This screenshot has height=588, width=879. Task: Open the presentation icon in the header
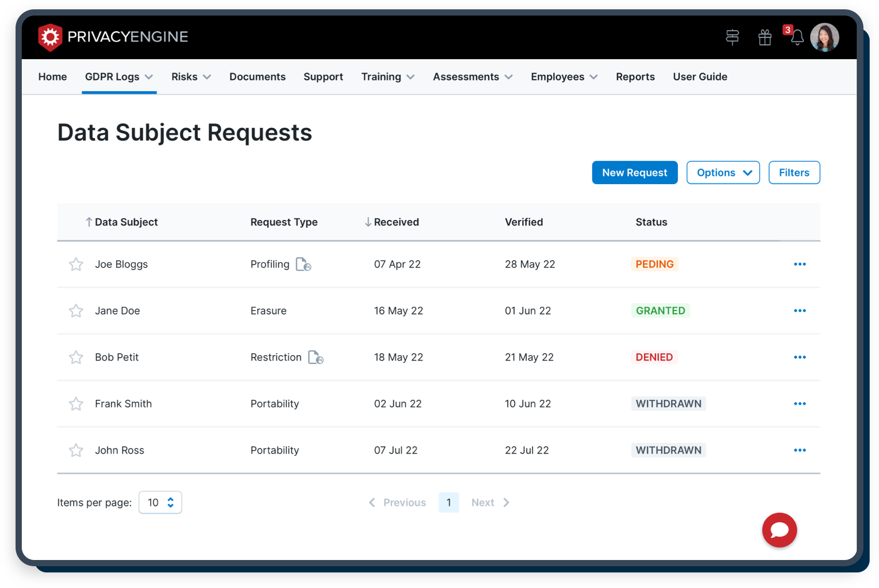[x=732, y=37]
